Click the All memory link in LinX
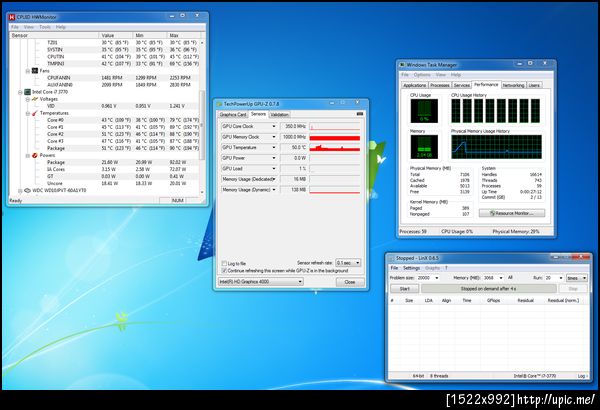The image size is (600, 410). tap(510, 278)
